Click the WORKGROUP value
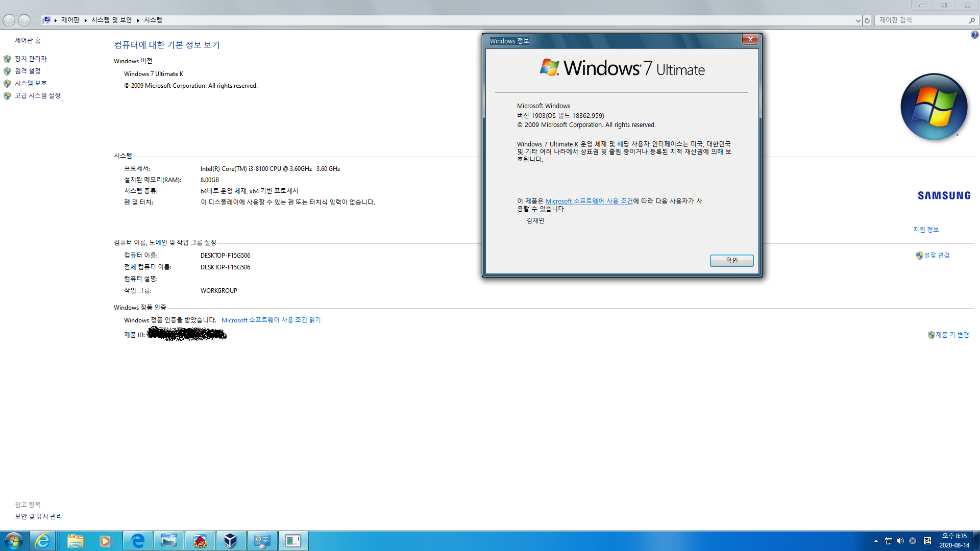Screen dimensions: 980x551 tap(218, 291)
